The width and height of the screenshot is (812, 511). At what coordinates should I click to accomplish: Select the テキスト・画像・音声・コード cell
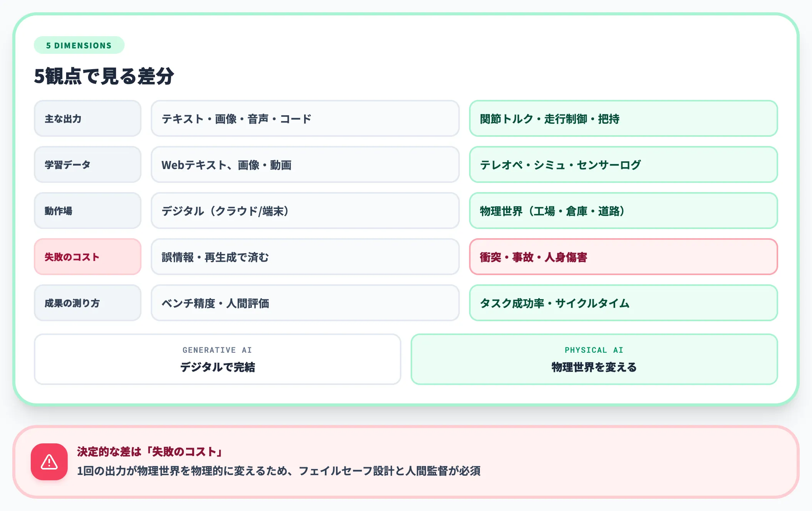pos(305,119)
